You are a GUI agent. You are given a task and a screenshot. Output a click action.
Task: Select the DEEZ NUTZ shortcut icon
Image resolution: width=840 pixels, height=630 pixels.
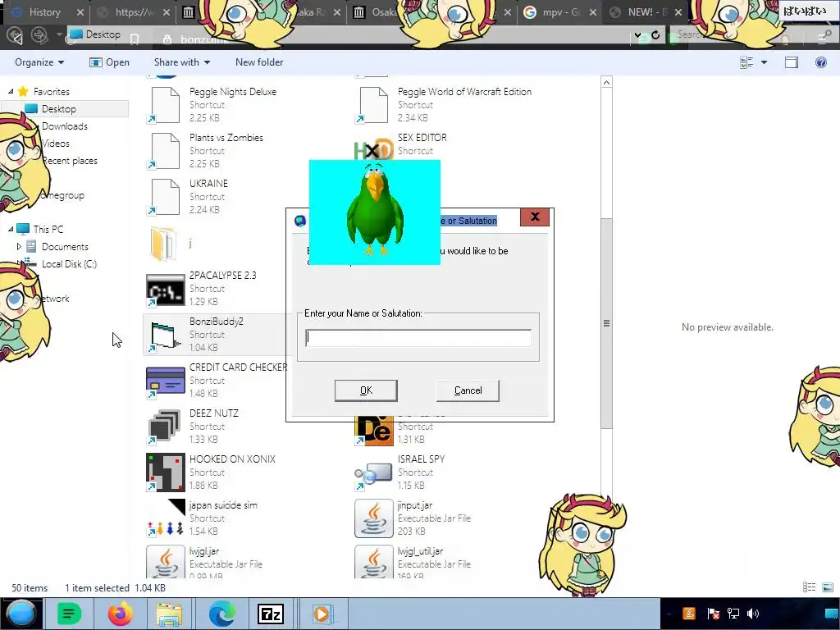click(x=165, y=427)
